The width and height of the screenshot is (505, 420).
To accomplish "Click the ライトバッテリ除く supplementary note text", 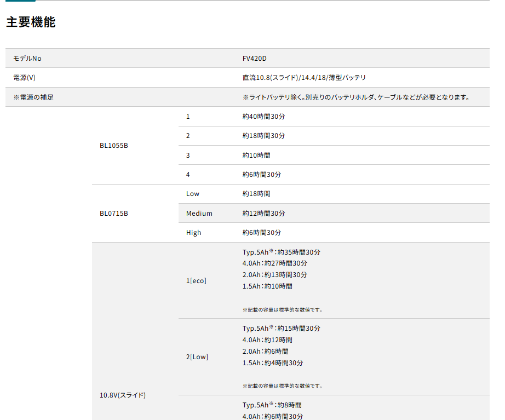I will tap(356, 97).
